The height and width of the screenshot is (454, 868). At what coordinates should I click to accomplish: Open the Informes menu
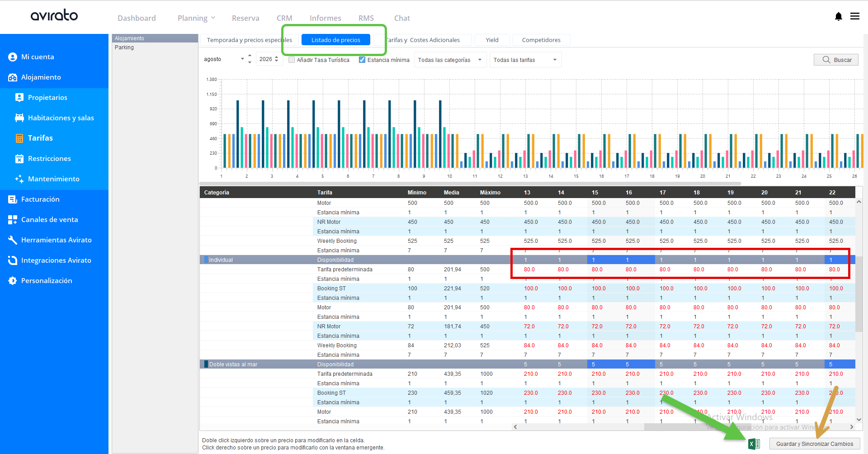(x=325, y=18)
